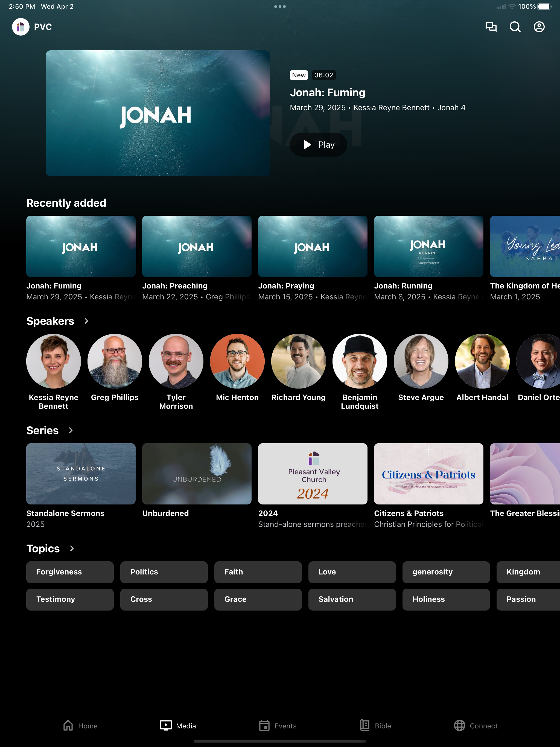Select the Grace topic
This screenshot has width=560, height=747.
(x=258, y=599)
